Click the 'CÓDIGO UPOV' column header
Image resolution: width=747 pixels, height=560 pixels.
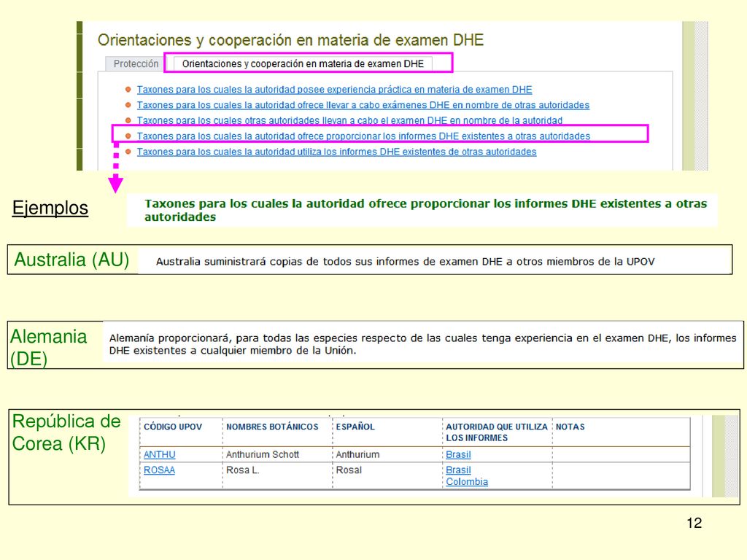[173, 427]
